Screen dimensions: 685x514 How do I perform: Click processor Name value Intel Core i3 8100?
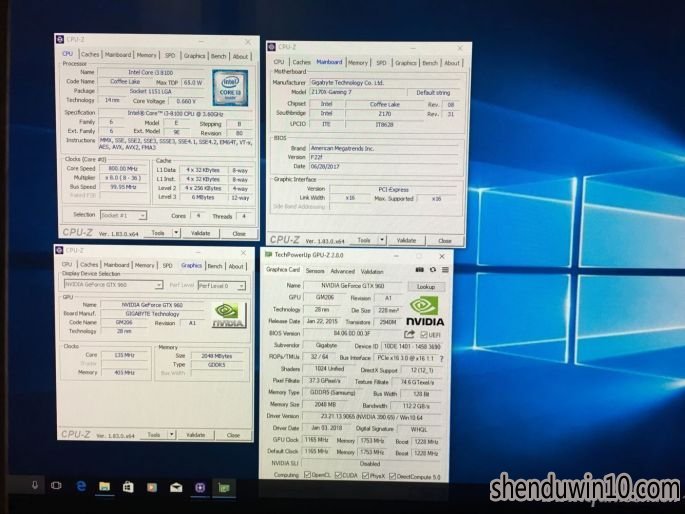click(151, 72)
